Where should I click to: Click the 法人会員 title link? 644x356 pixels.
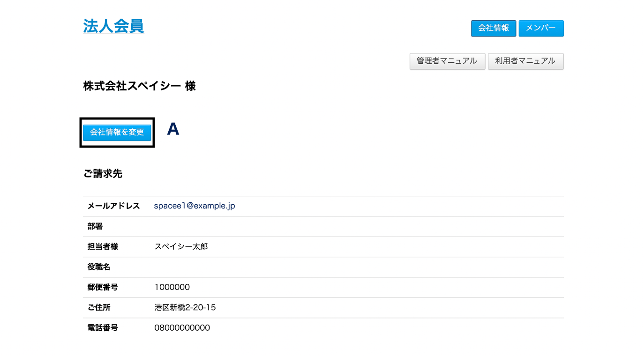coord(113,26)
